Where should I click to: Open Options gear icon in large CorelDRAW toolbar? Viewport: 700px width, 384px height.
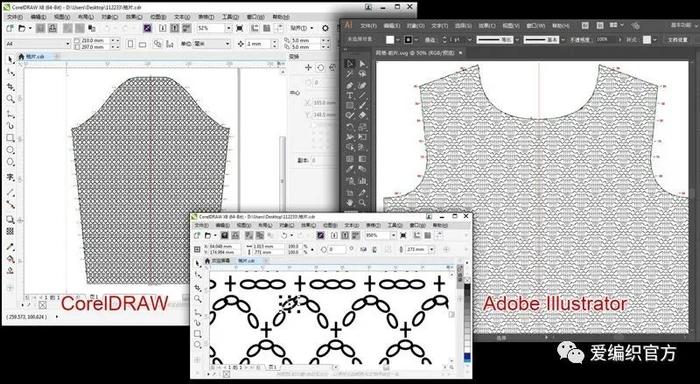tap(325, 28)
